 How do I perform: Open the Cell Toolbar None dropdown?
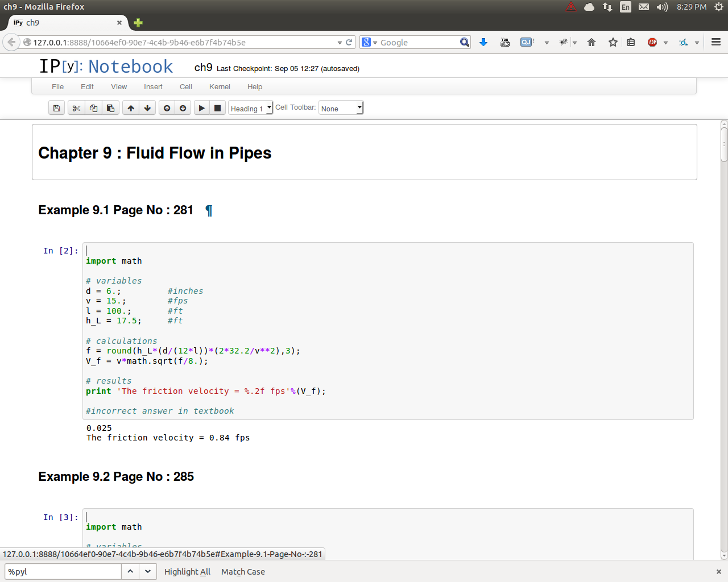point(341,108)
